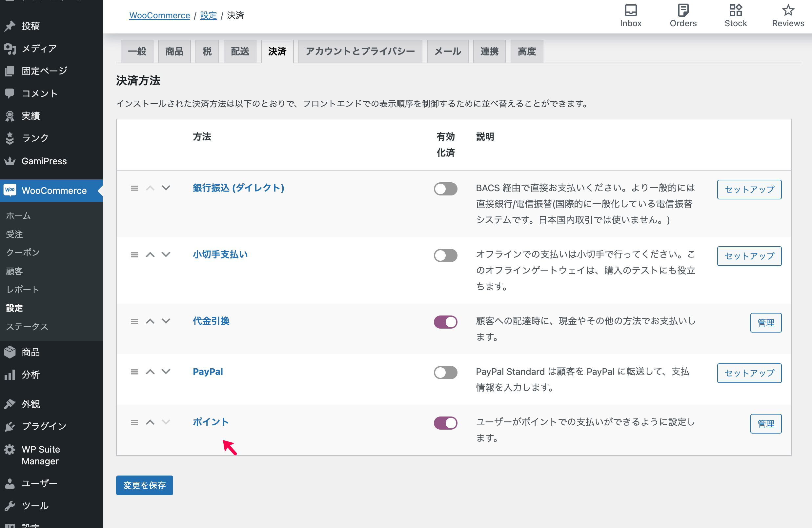Click the media icon beside メディア
Image resolution: width=812 pixels, height=528 pixels.
tap(10, 49)
